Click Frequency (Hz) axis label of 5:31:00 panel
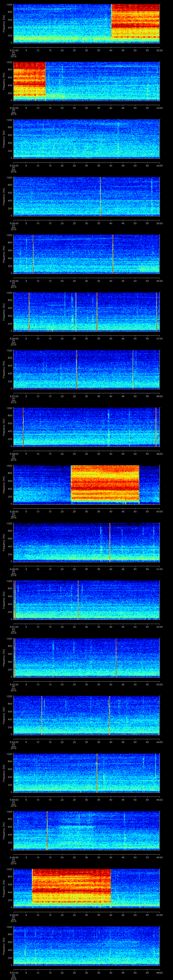 [4, 24]
